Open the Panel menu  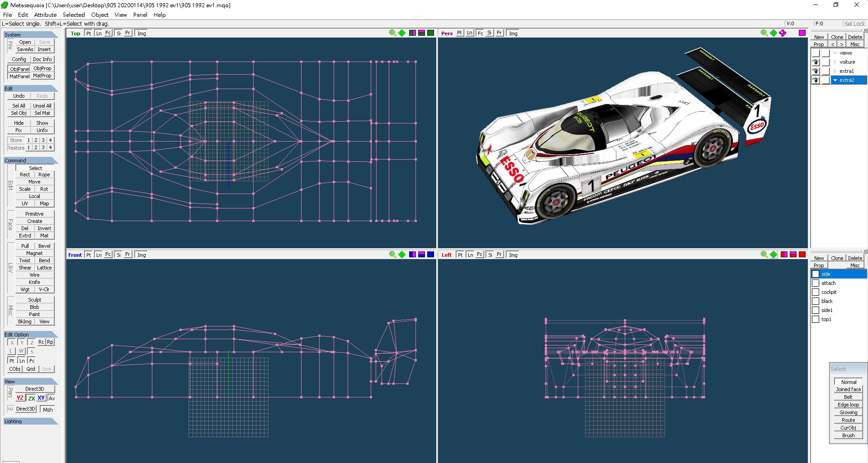140,14
